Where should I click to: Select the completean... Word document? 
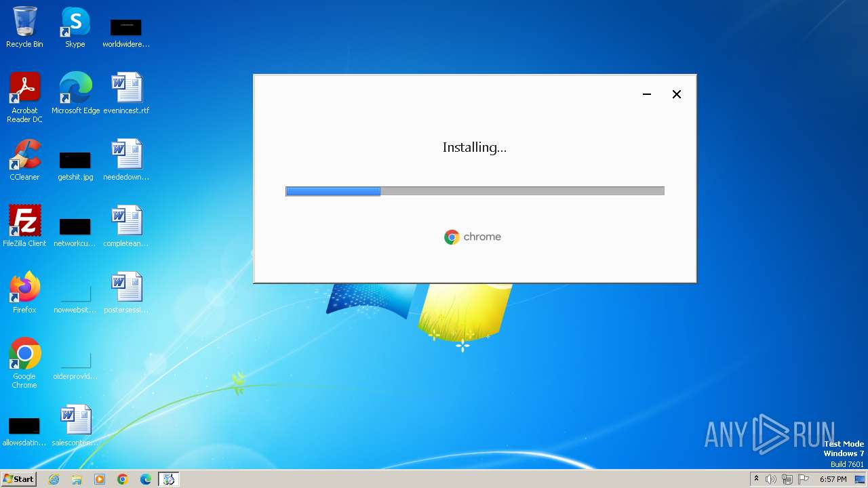point(126,226)
